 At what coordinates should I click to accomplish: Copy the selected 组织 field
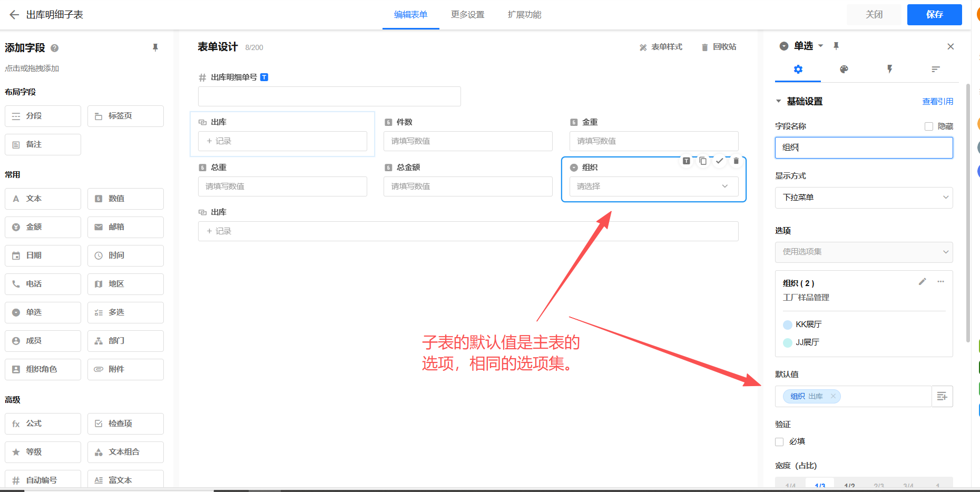703,161
